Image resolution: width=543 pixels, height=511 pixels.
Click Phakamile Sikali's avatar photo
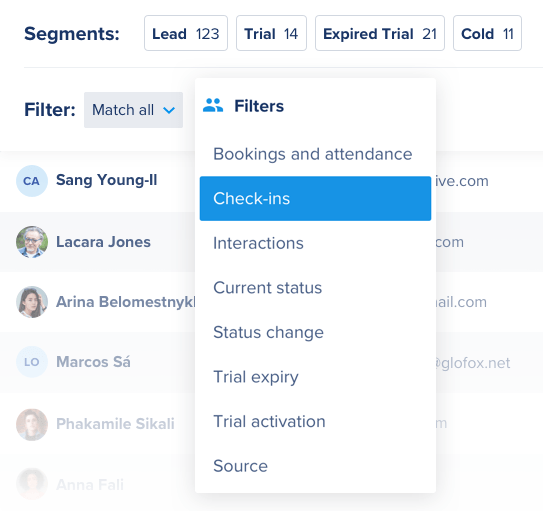point(32,424)
